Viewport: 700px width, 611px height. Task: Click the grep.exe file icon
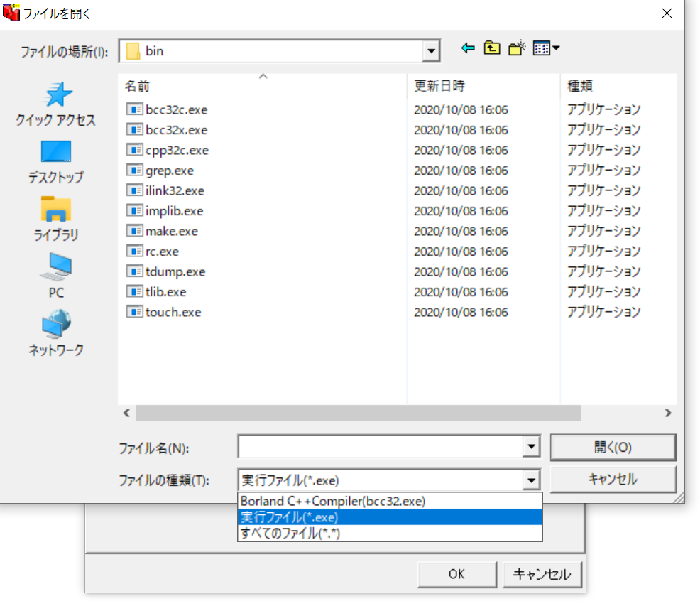click(134, 171)
